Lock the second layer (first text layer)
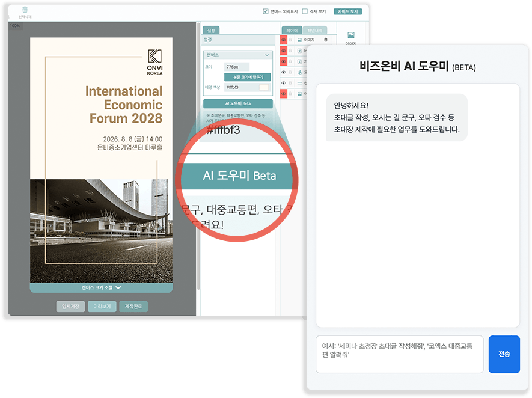Screen dimensions: 532x398 pyautogui.click(x=290, y=51)
